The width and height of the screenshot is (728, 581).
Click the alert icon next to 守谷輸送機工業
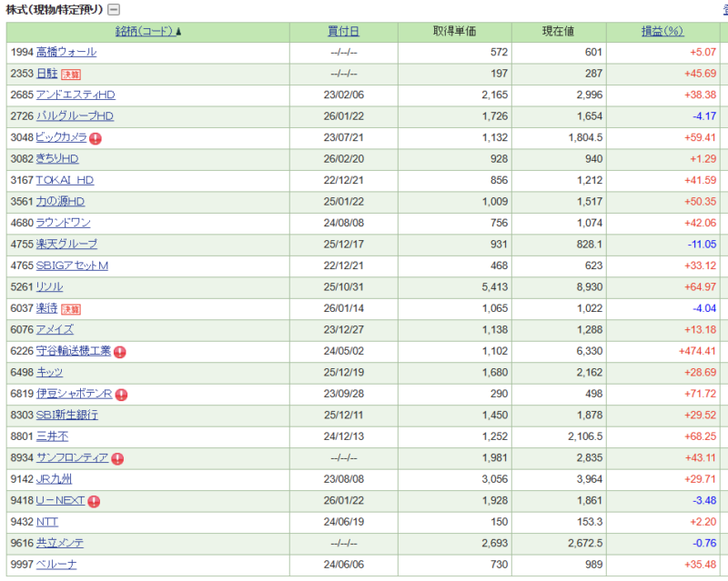(120, 352)
